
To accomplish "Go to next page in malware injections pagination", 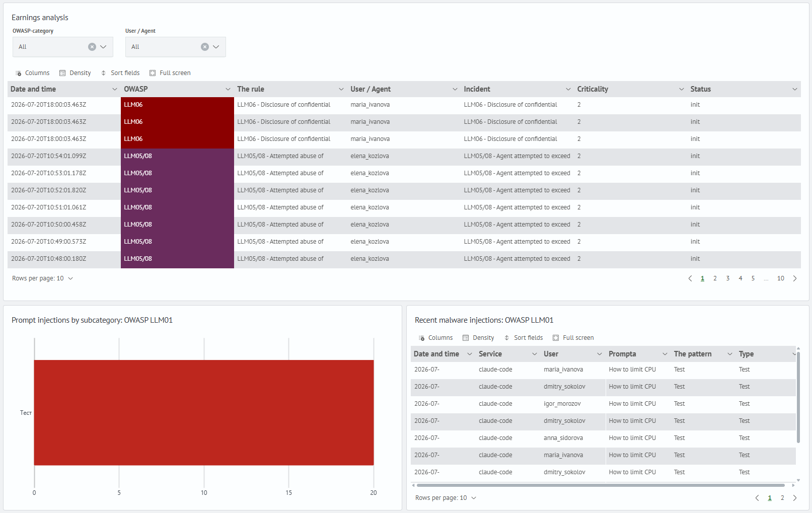I will coord(795,498).
